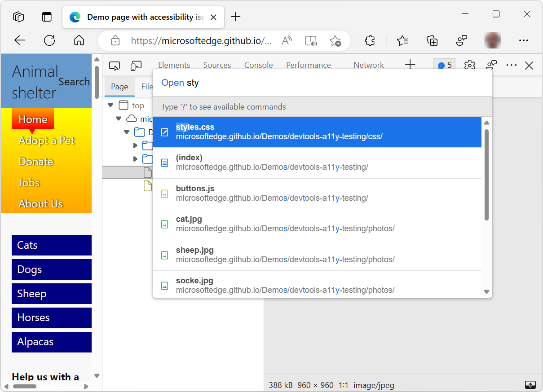Open cat.jpg file result
Image resolution: width=543 pixels, height=392 pixels.
pos(317,224)
